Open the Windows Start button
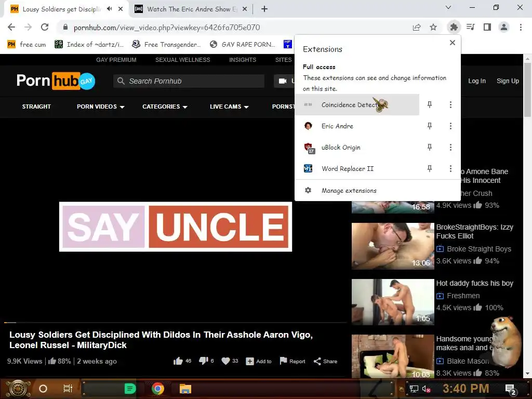 pyautogui.click(x=18, y=389)
